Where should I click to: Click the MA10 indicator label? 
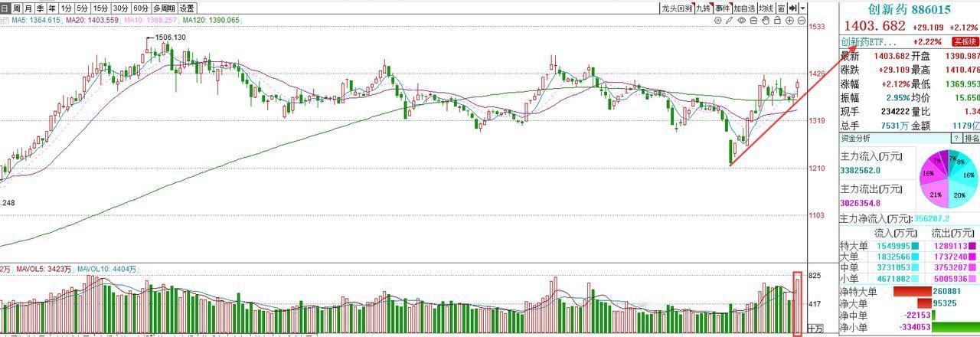150,21
